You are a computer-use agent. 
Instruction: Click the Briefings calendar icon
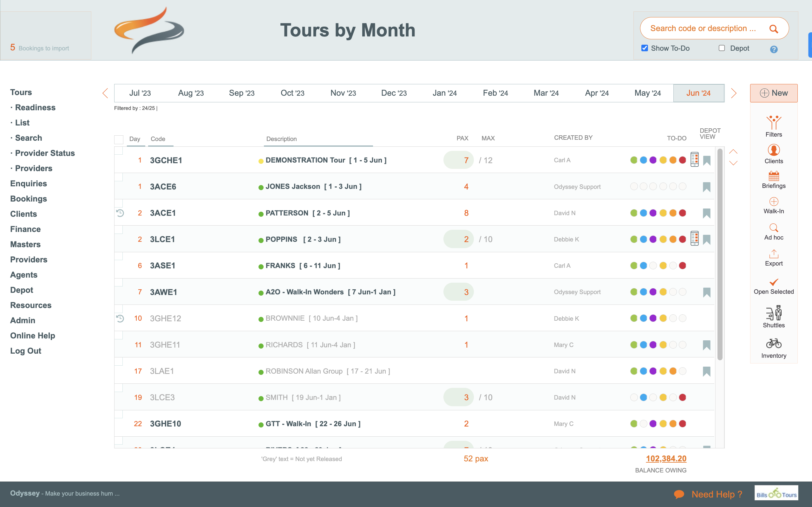(773, 176)
